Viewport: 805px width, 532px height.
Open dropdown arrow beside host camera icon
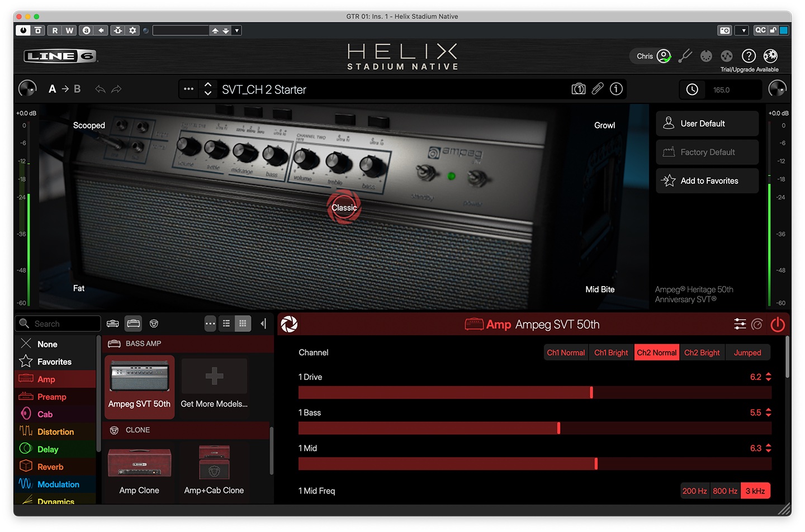click(x=742, y=30)
